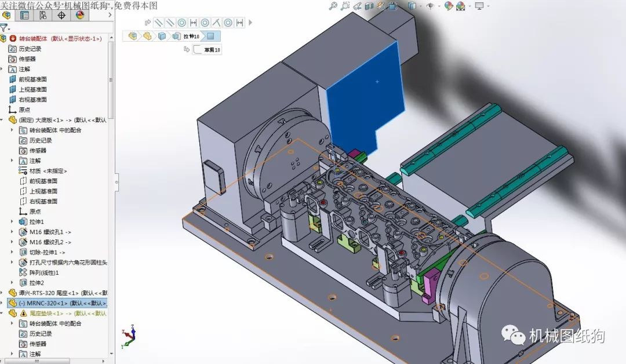
Task: Select 历史记录 under the root assembly
Action: (x=30, y=49)
